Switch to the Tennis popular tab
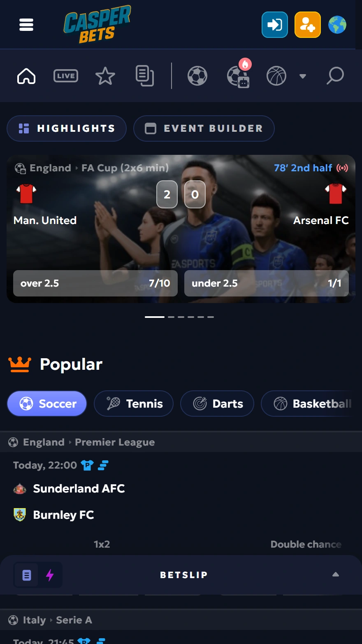 (x=134, y=404)
